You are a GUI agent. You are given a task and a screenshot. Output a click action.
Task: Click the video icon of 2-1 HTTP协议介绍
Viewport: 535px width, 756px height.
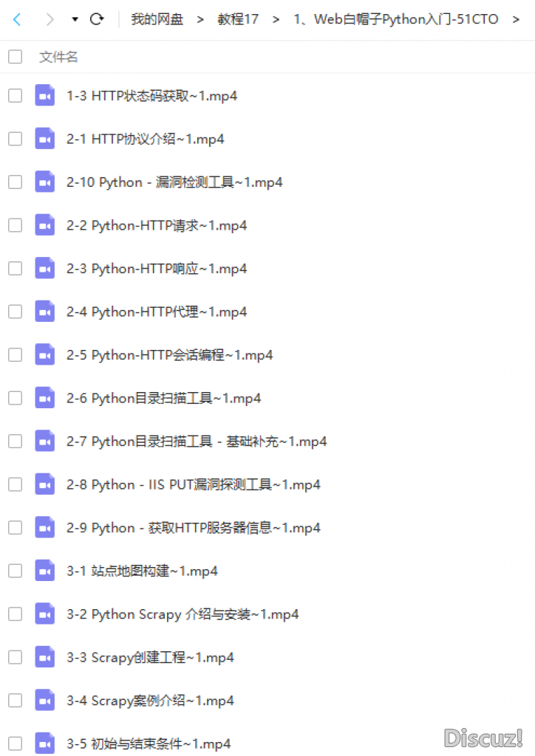point(45,138)
